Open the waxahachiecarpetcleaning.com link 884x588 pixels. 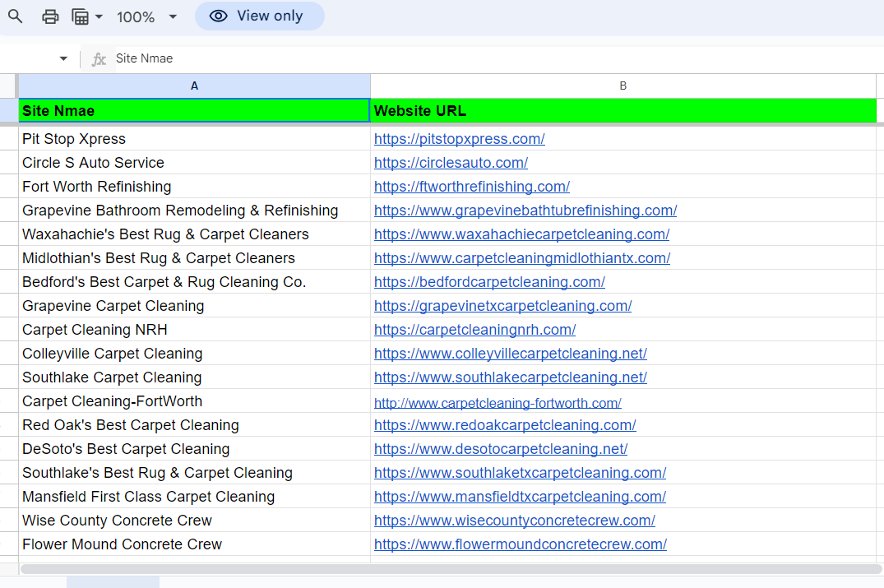(521, 234)
